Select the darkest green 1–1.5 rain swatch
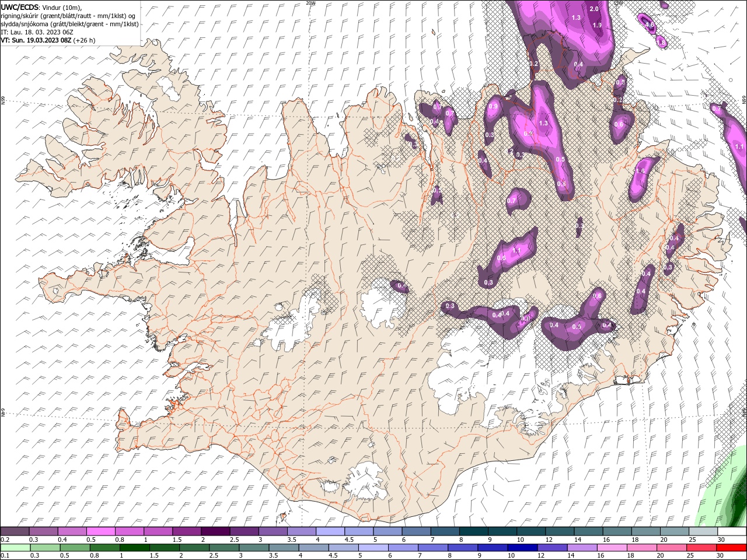Image resolution: width=747 pixels, height=560 pixels. coord(134,547)
